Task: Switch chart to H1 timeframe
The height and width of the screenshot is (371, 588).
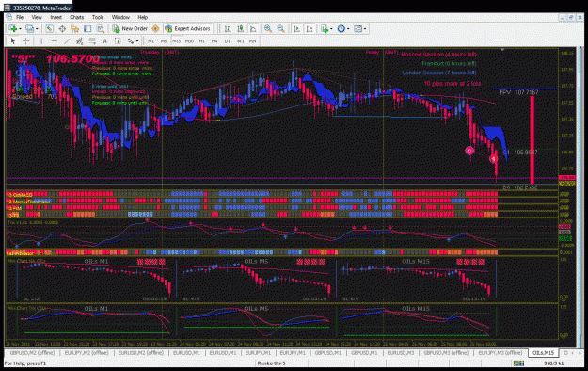Action: coord(201,40)
